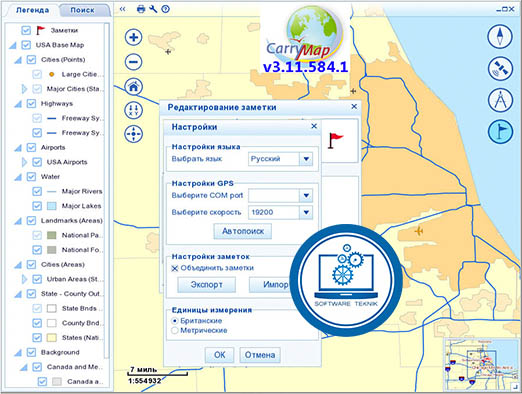Close the Редактирование заметки dialog
This screenshot has width=522, height=394.
(354, 107)
